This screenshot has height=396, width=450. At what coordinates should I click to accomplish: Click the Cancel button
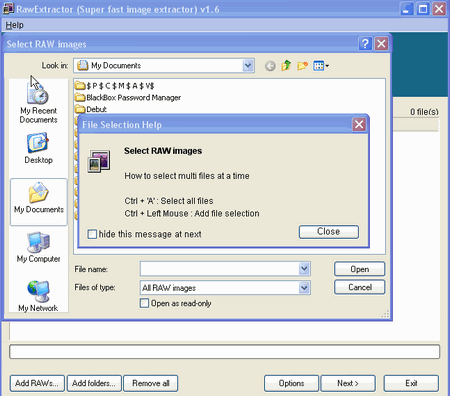click(x=360, y=287)
